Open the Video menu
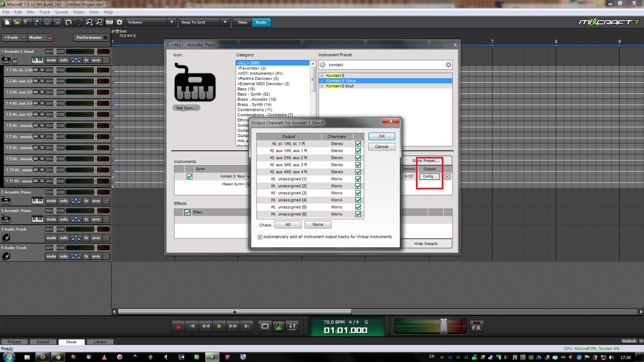This screenshot has height=362, width=644. coord(78,12)
